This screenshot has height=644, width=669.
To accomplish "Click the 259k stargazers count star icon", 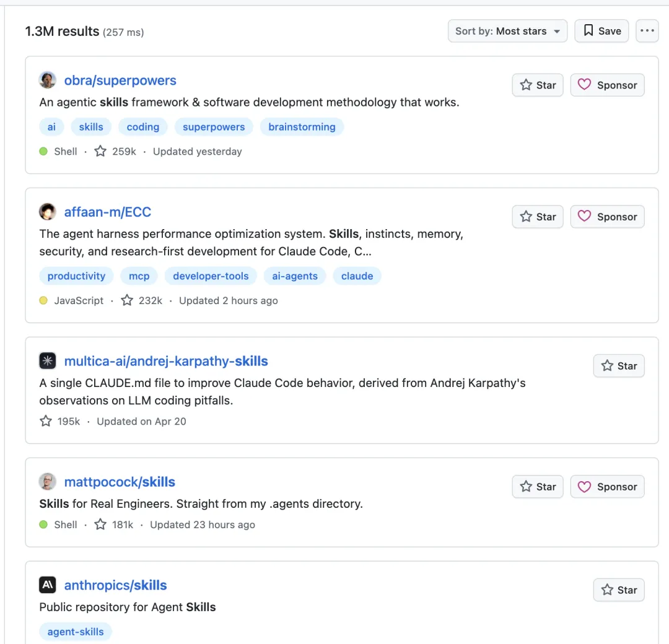I will [100, 151].
